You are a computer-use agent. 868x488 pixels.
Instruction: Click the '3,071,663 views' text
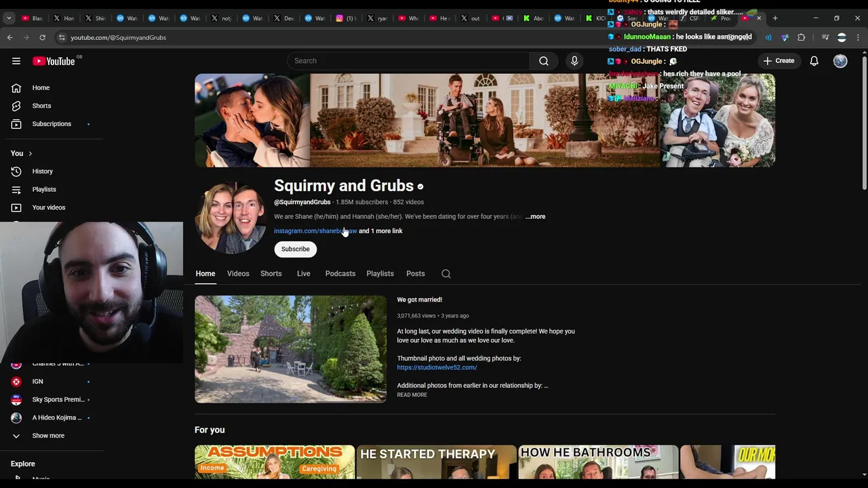click(416, 316)
